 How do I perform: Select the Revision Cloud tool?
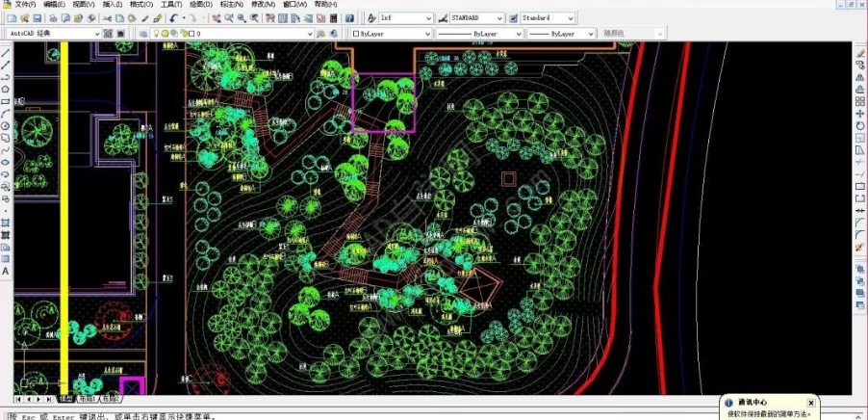pyautogui.click(x=6, y=138)
